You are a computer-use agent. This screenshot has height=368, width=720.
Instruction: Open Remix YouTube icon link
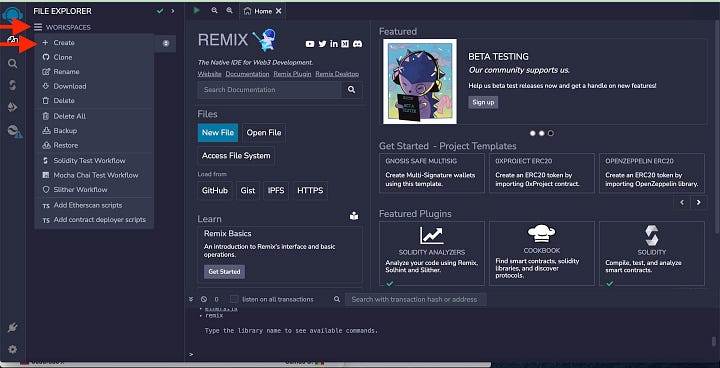pyautogui.click(x=310, y=44)
